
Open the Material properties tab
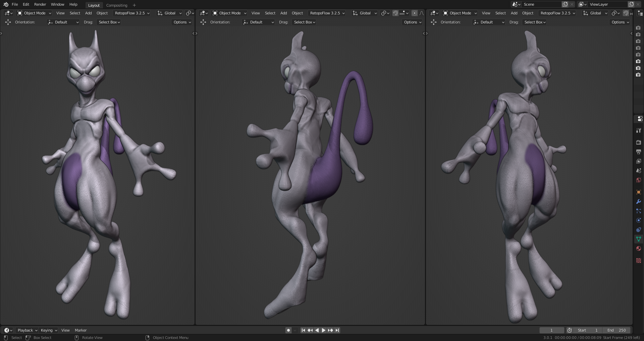[639, 248]
